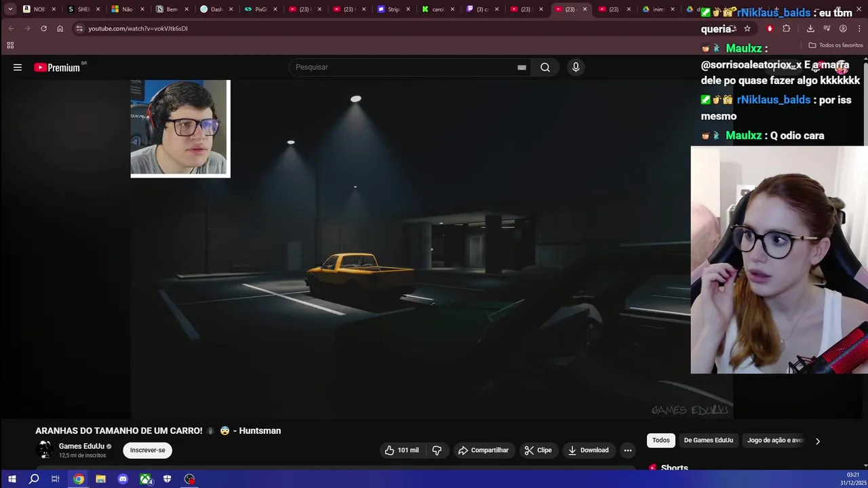The width and height of the screenshot is (868, 488).
Task: Reload the page in Chrome
Action: [43, 28]
